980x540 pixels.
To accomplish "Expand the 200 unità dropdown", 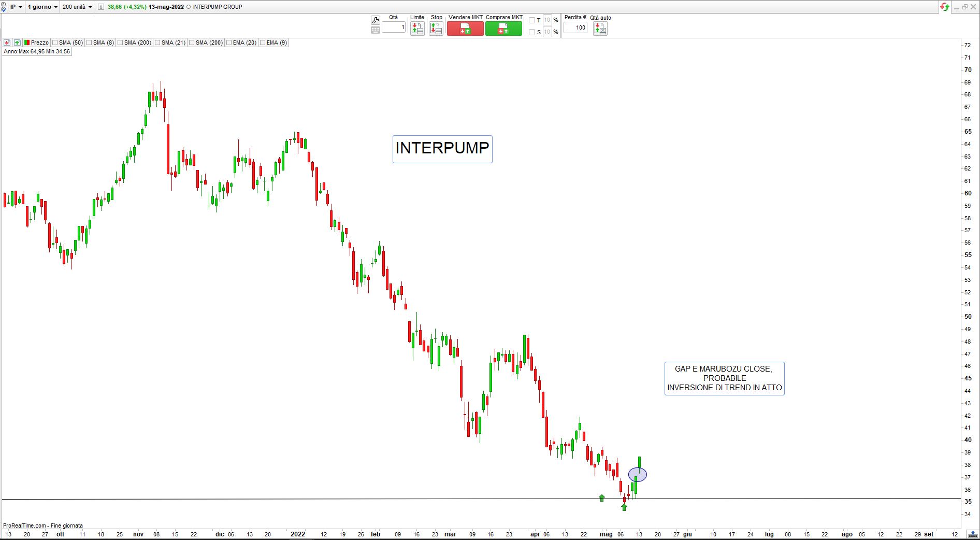I will point(77,7).
